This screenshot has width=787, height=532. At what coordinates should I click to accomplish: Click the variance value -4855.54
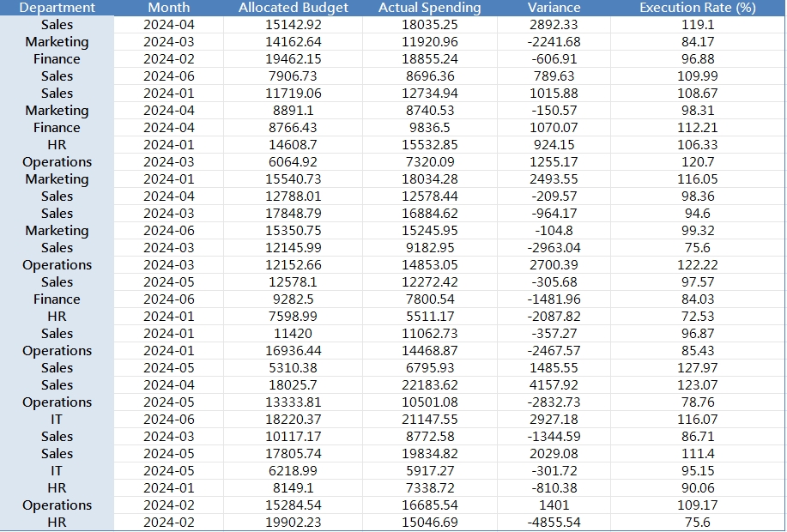(554, 523)
